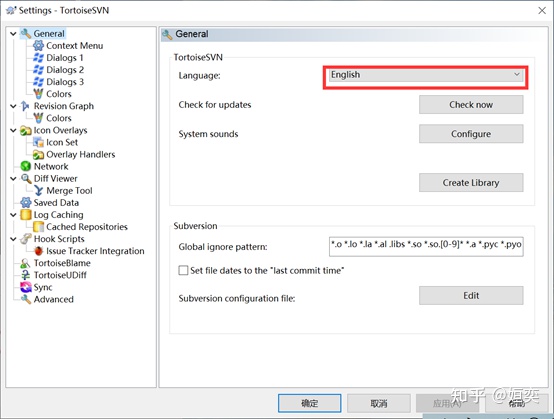Click the General wrench icon in tree
The image size is (554, 419).
pos(26,34)
